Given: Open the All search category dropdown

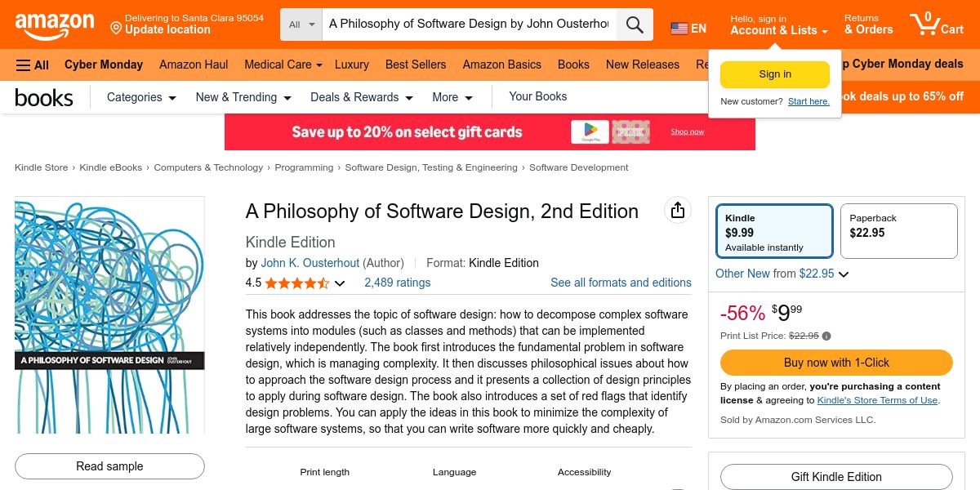Looking at the screenshot, I should point(301,24).
